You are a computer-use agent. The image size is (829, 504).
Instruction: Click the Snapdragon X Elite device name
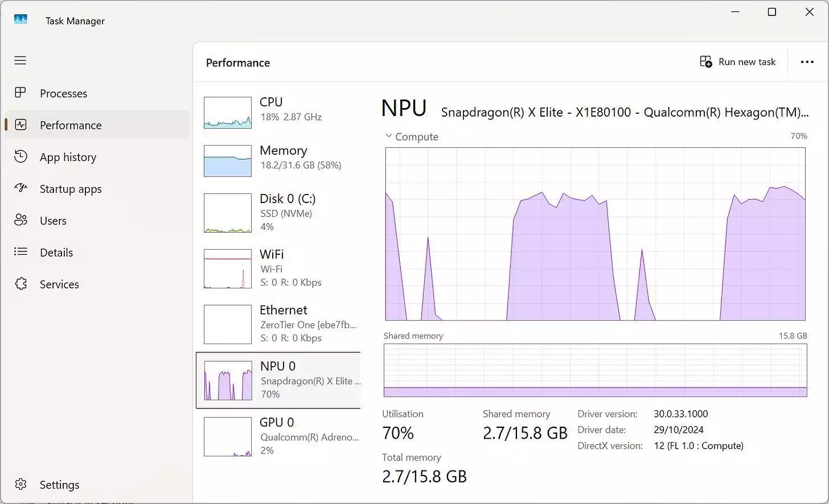click(x=625, y=112)
